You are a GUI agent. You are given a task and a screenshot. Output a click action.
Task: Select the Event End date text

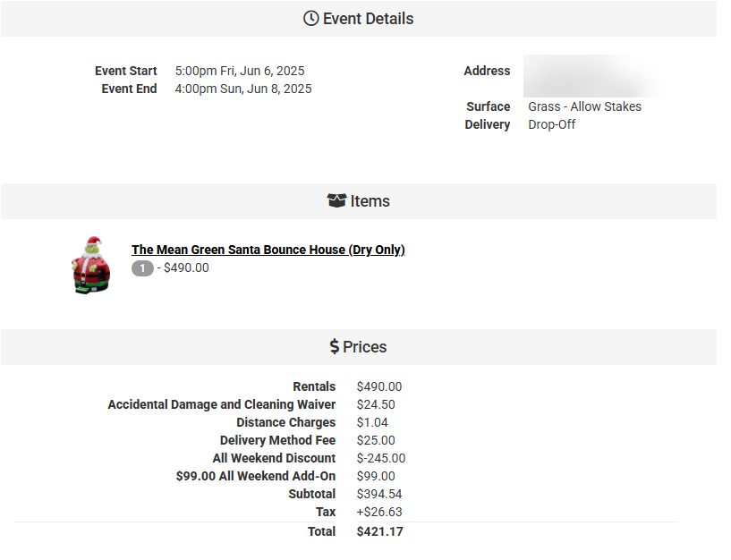point(243,89)
